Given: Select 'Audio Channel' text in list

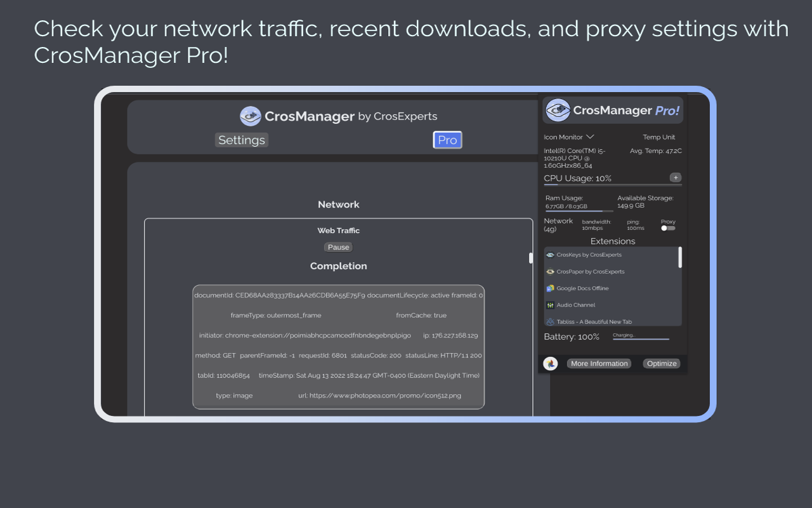Looking at the screenshot, I should pos(576,305).
